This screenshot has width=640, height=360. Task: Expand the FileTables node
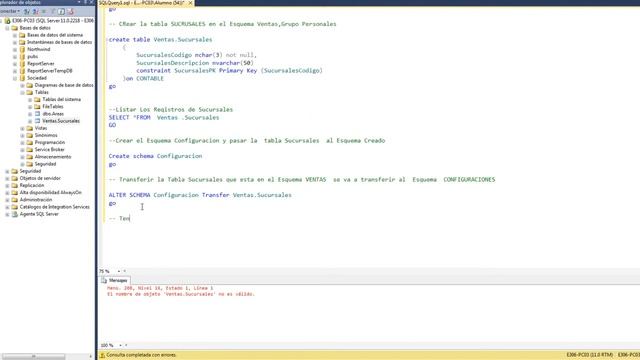click(30, 107)
